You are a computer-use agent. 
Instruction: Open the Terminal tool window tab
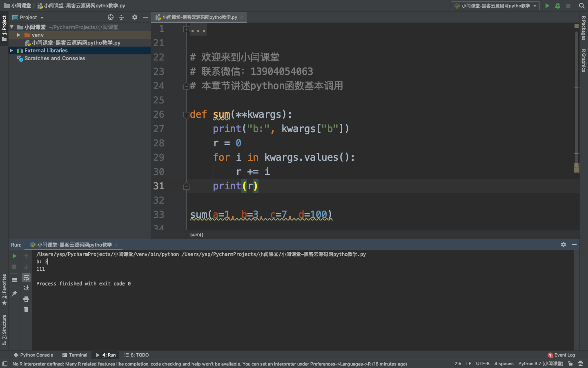pos(75,355)
